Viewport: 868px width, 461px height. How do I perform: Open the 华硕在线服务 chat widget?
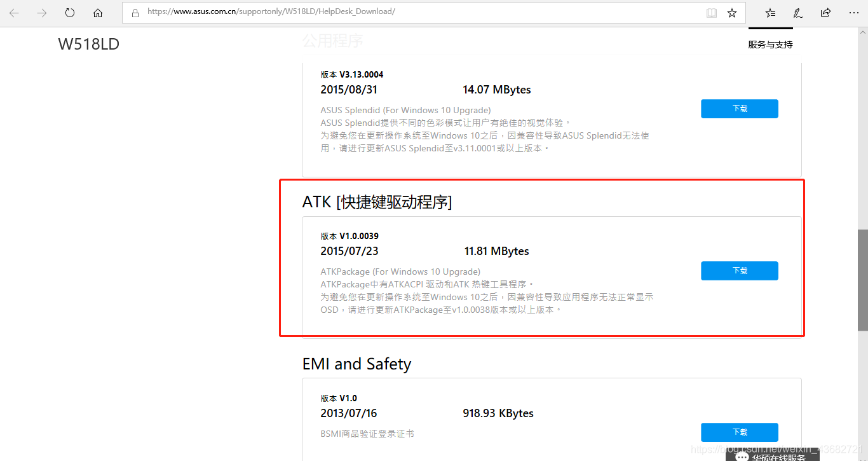772,455
